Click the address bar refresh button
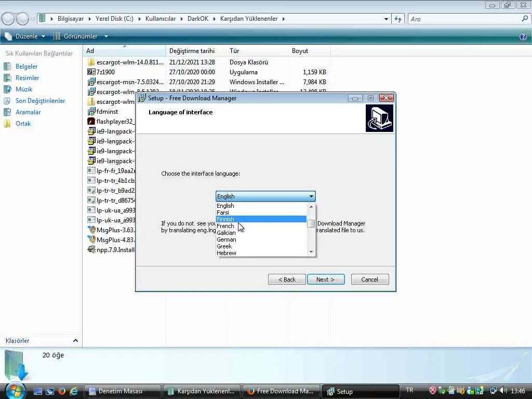The height and width of the screenshot is (399, 532). tap(398, 19)
